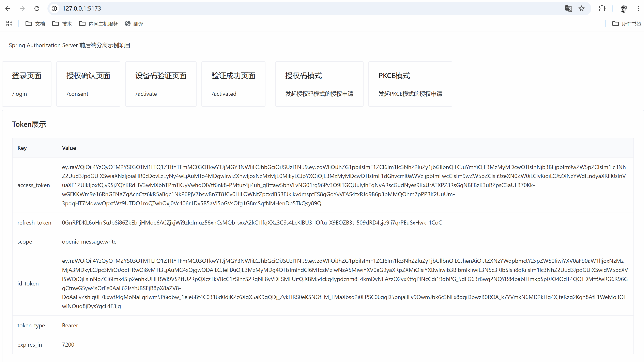Open the translate page icon
The width and height of the screenshot is (644, 362).
[x=568, y=9]
